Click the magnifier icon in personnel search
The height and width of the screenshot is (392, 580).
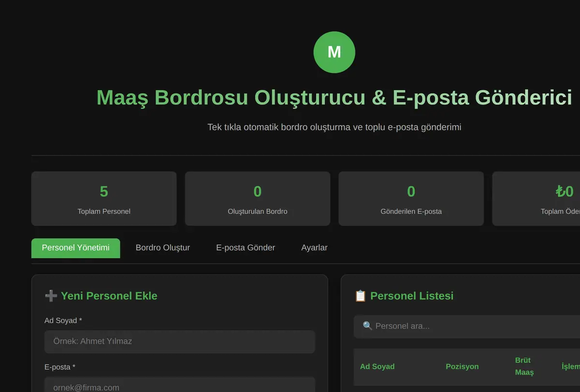[x=367, y=326]
